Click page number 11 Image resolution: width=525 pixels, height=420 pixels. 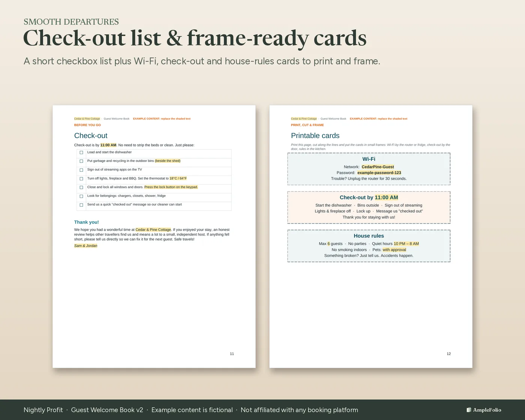pyautogui.click(x=232, y=354)
